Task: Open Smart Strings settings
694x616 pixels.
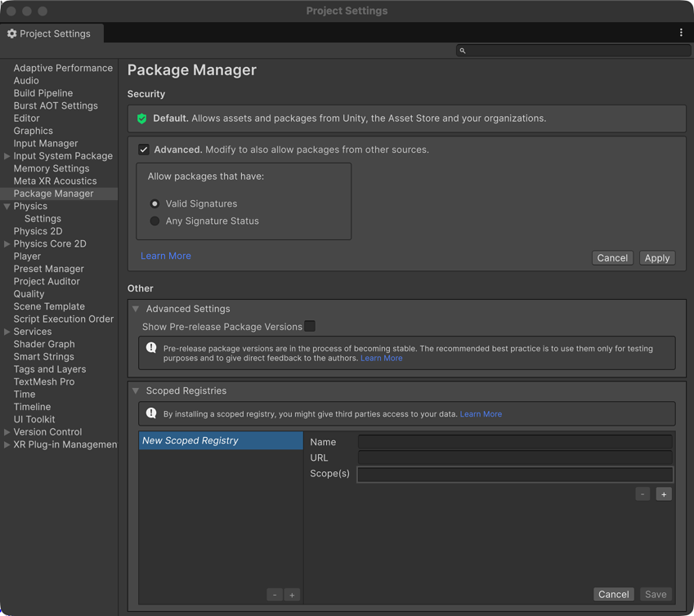Action: point(43,356)
